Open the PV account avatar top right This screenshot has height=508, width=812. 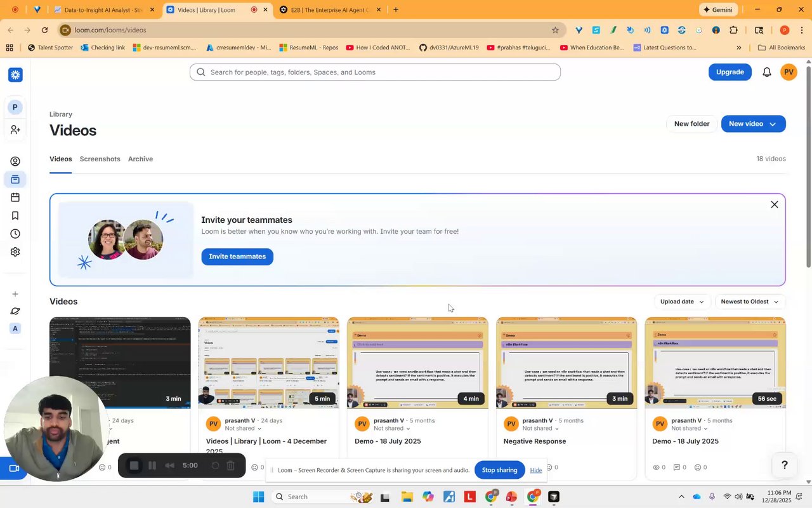click(789, 72)
